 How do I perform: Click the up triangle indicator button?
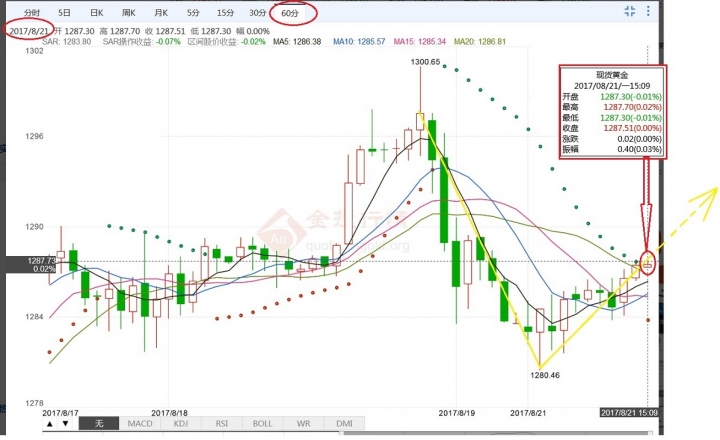click(x=50, y=423)
